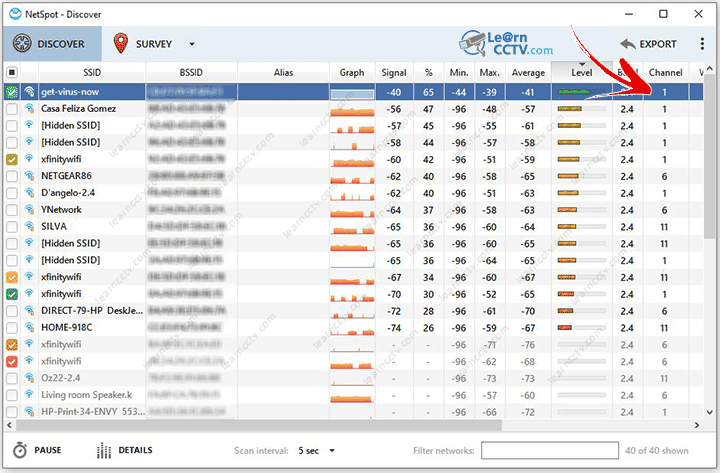The image size is (720, 473).
Task: Uncheck the get-virus-now network checkbox
Action: pos(12,92)
